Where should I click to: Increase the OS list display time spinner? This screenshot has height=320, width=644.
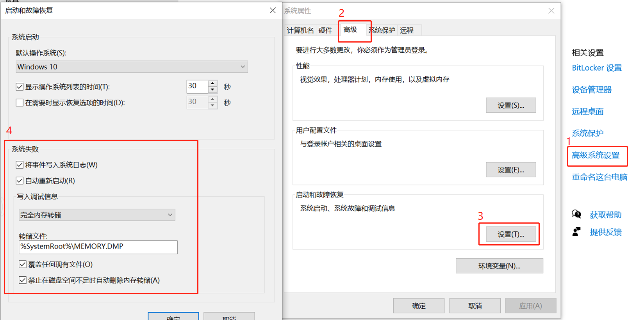[x=212, y=83]
